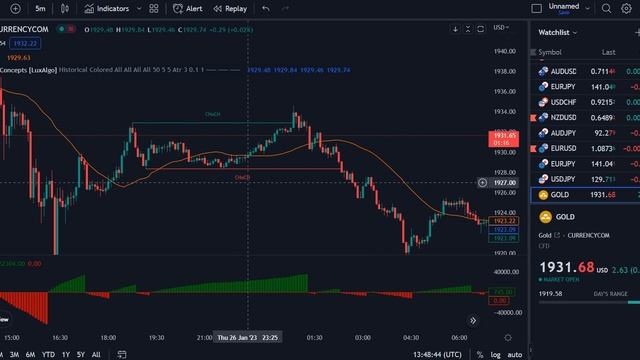Select AUDJPY in the watchlist
Viewport: 640px width, 360px height.
click(x=585, y=133)
